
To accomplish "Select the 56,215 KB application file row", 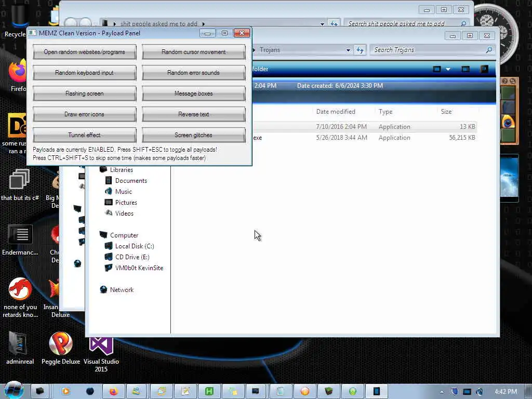I will 364,137.
